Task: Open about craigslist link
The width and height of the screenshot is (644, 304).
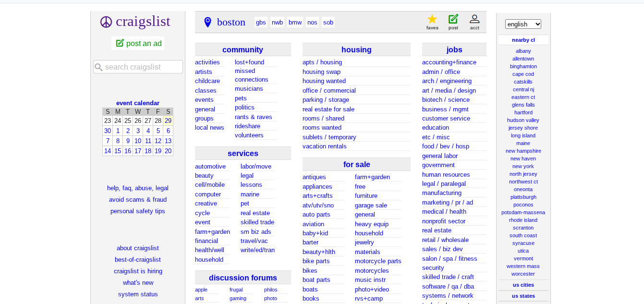Action: [x=138, y=248]
